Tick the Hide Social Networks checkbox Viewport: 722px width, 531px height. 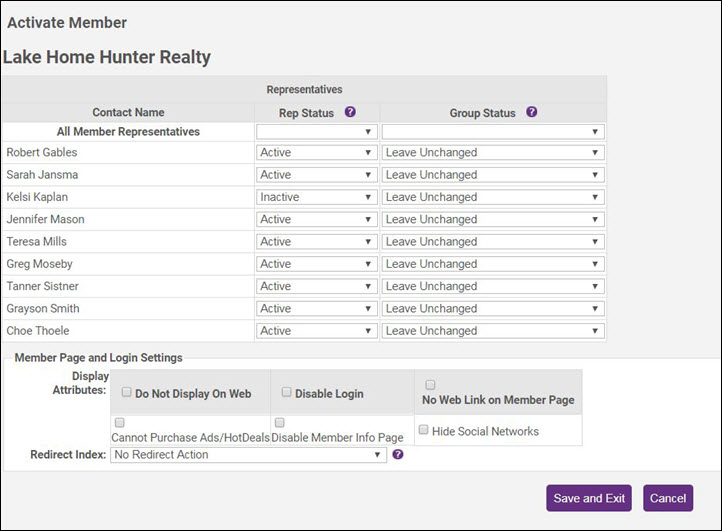424,430
